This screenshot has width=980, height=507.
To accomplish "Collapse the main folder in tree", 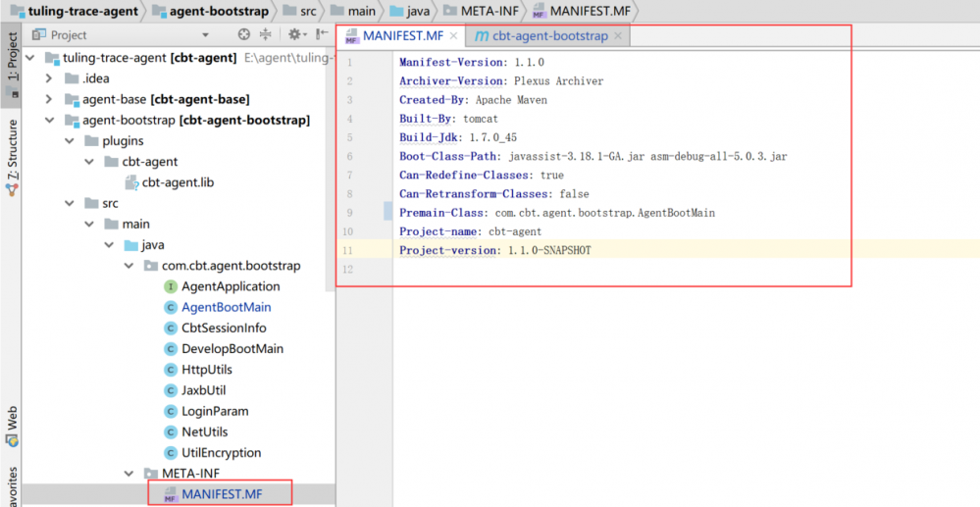I will (x=89, y=224).
